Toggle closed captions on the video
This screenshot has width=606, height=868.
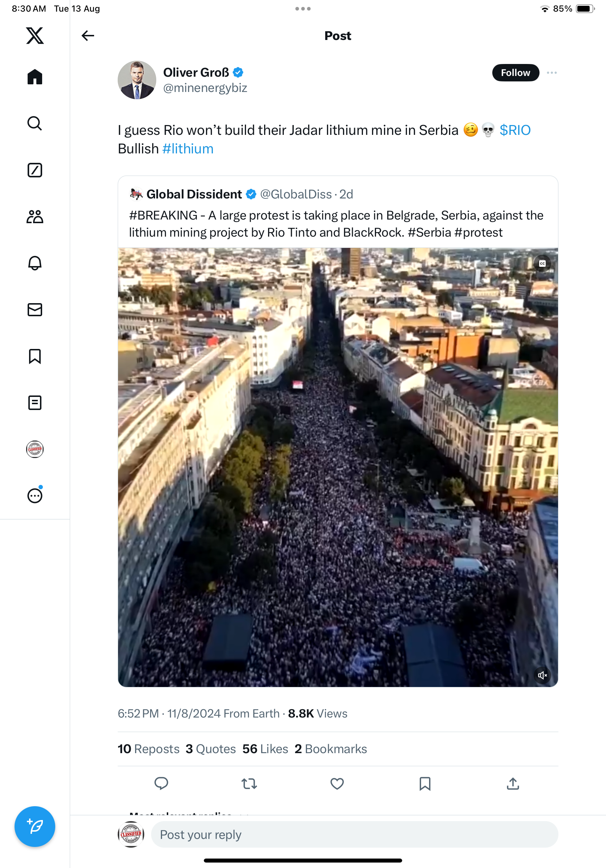tap(542, 264)
